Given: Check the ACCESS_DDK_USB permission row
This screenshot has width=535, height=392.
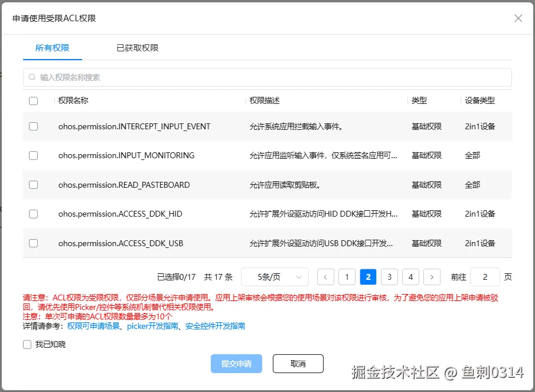Looking at the screenshot, I should [x=34, y=243].
